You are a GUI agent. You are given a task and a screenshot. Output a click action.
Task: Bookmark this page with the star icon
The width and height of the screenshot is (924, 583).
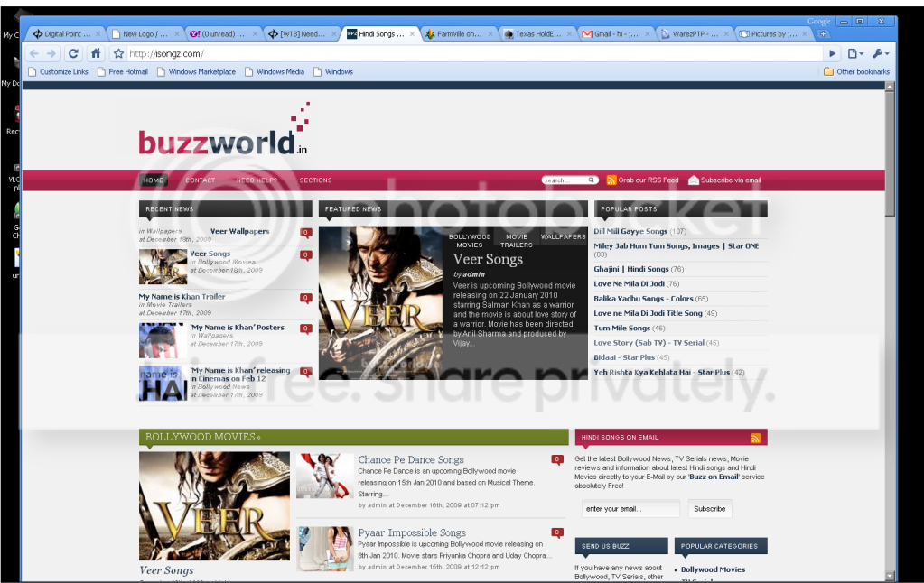(x=118, y=53)
